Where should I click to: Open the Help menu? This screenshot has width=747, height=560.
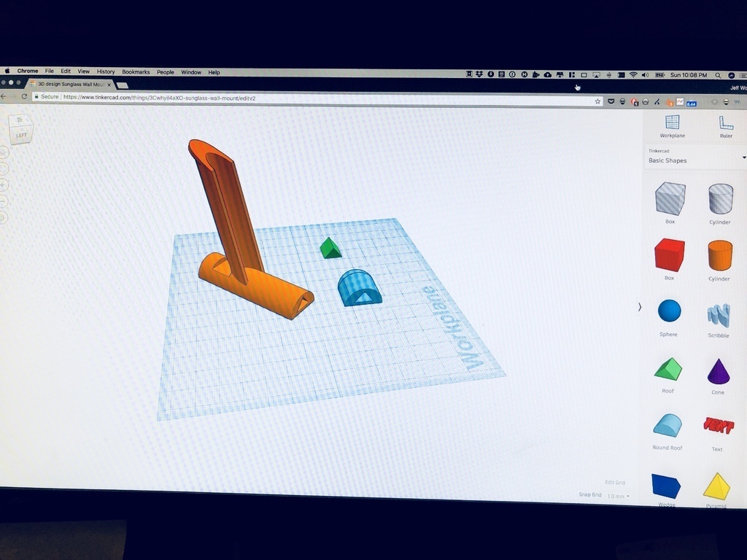tap(214, 72)
